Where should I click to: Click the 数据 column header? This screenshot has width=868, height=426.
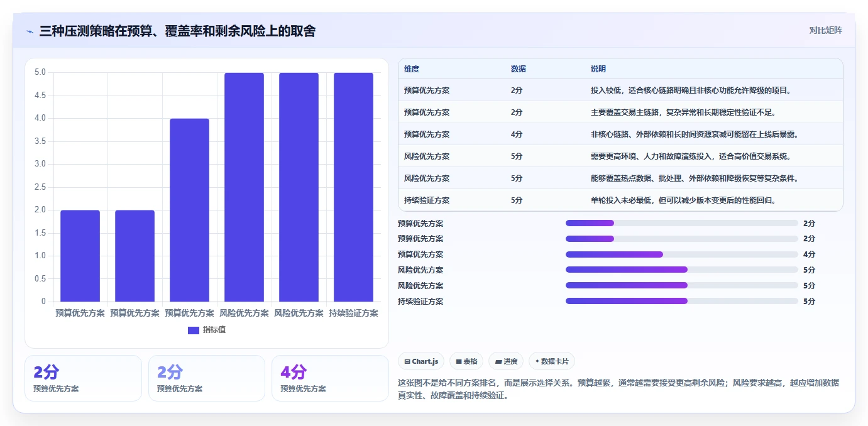click(x=519, y=69)
